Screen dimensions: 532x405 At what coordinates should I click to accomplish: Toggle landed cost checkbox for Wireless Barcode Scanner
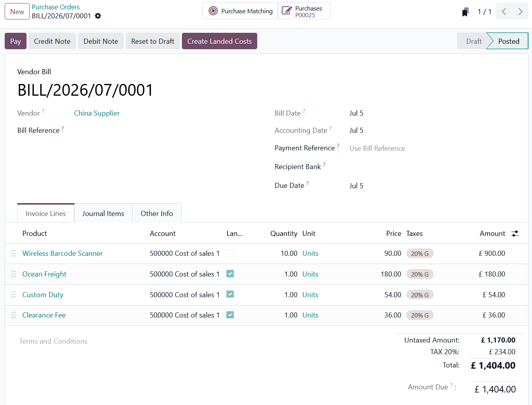coord(230,253)
